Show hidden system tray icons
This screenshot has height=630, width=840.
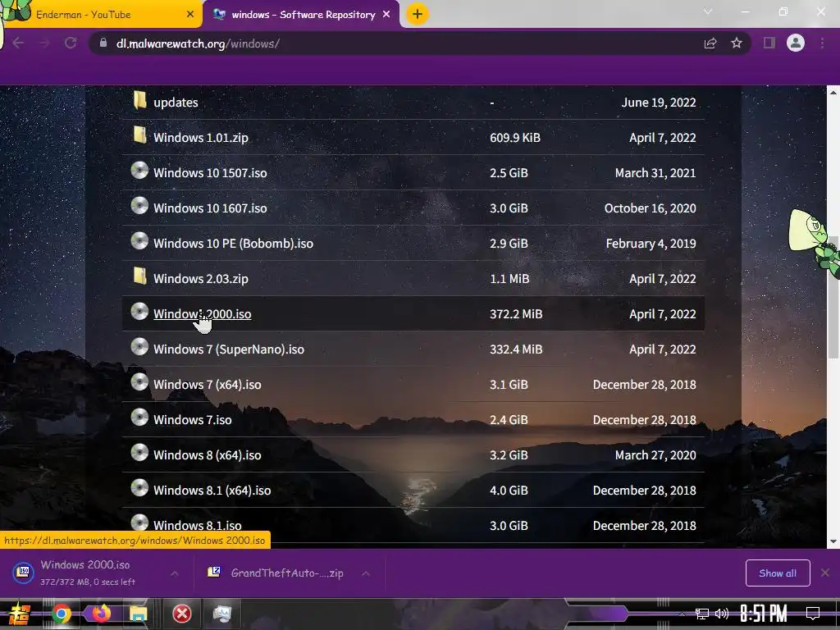pos(682,614)
